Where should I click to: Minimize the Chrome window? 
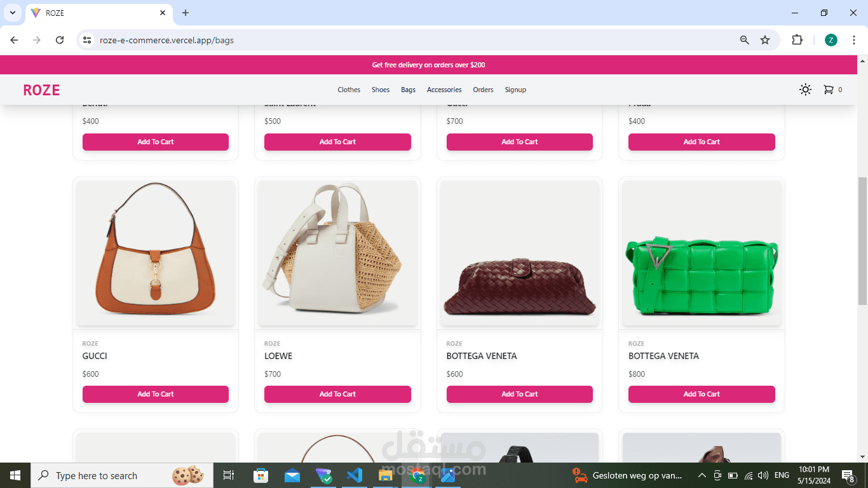(x=795, y=13)
